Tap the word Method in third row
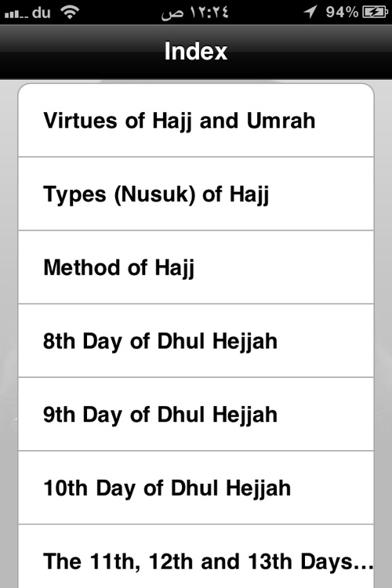392x588 pixels. coord(82,268)
